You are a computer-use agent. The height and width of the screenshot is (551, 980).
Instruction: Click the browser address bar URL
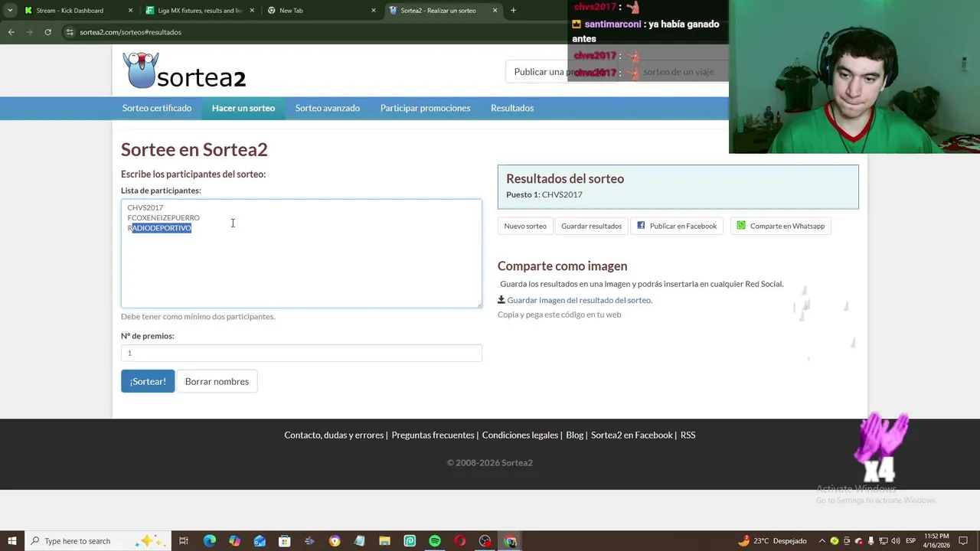(130, 32)
